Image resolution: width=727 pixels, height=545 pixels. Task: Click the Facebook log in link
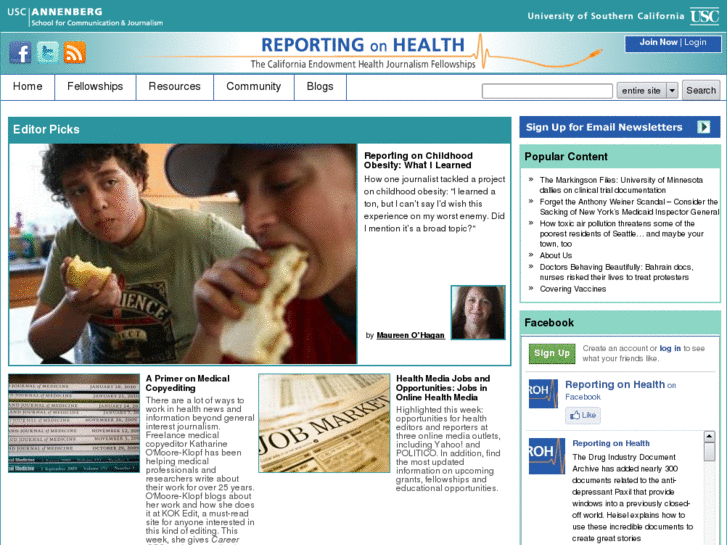coord(670,348)
